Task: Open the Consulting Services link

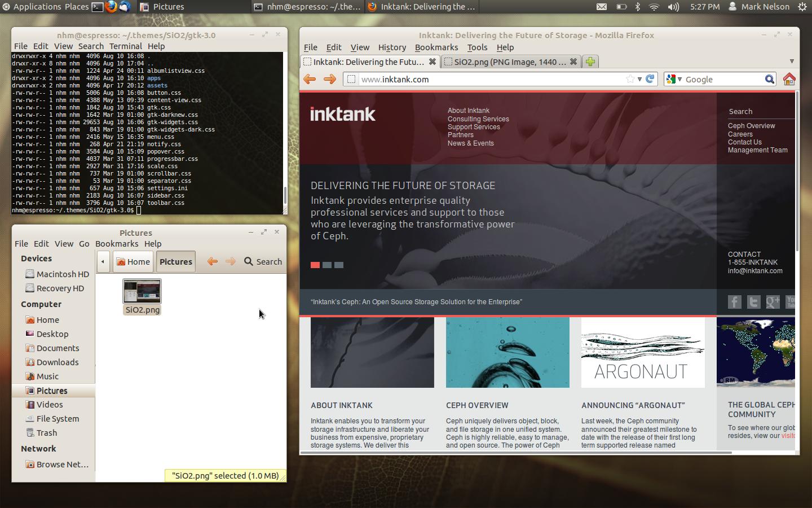Action: point(478,119)
